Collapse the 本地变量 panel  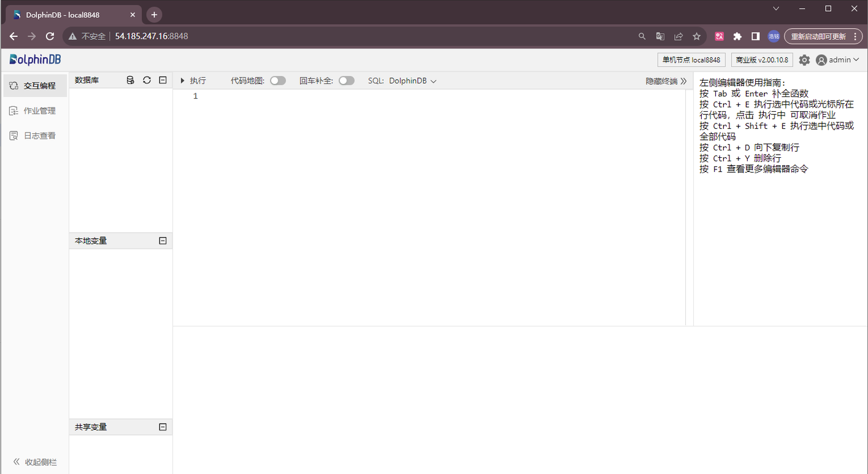tap(163, 241)
